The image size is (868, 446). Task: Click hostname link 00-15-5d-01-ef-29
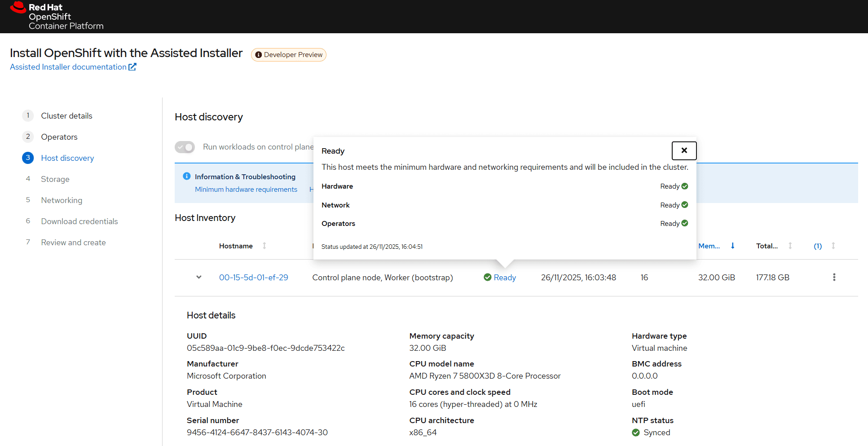click(253, 278)
